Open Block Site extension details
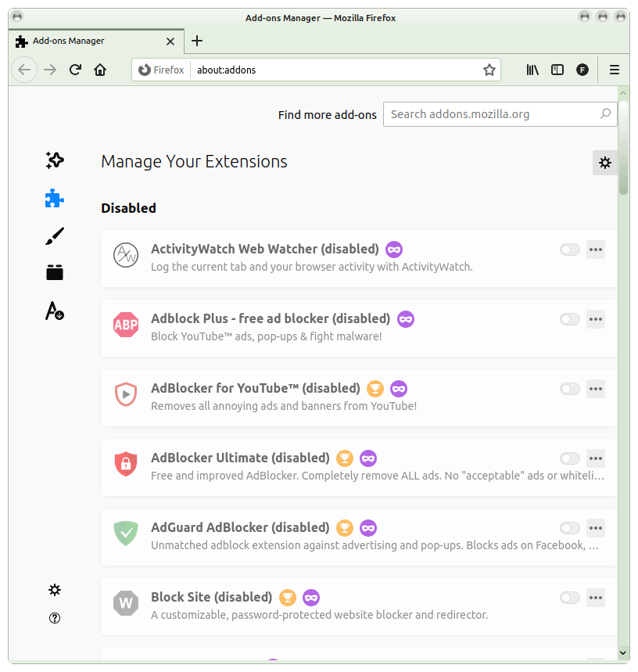The width and height of the screenshot is (638, 672). 359,607
